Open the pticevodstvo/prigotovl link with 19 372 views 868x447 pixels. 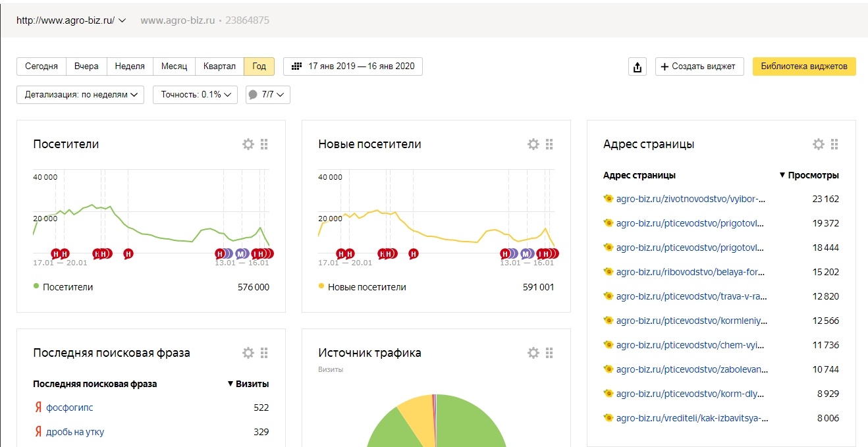[x=690, y=223]
